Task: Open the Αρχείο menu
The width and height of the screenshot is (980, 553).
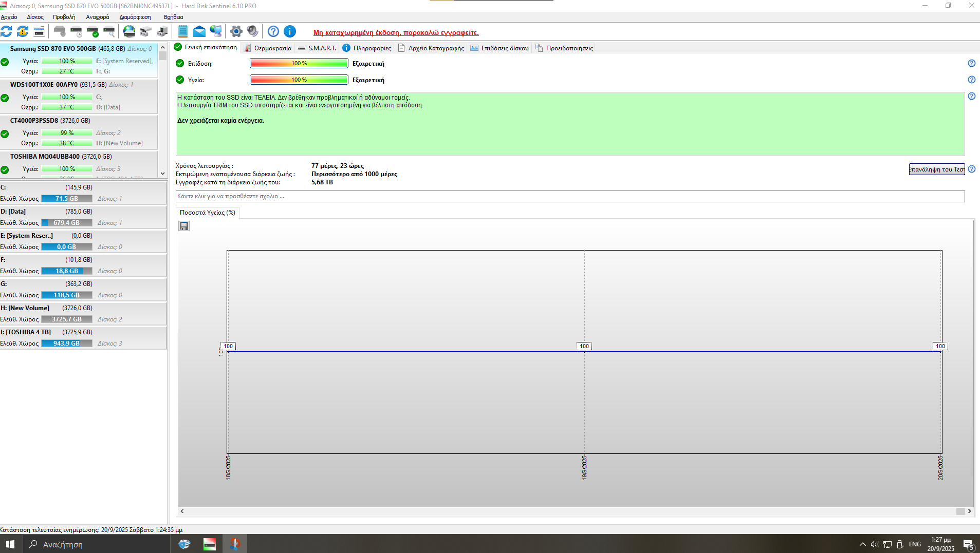Action: click(x=9, y=17)
